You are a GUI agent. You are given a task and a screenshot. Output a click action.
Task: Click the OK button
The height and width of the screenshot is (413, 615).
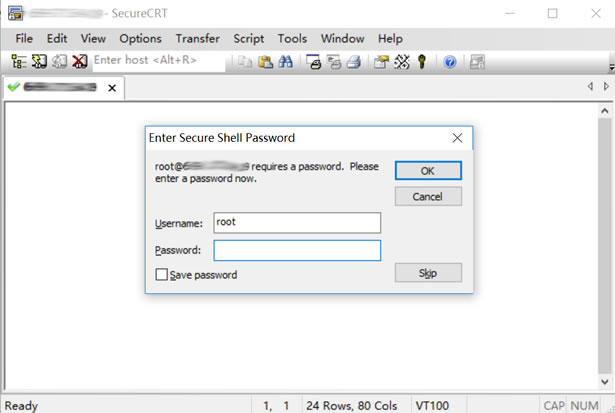click(428, 171)
